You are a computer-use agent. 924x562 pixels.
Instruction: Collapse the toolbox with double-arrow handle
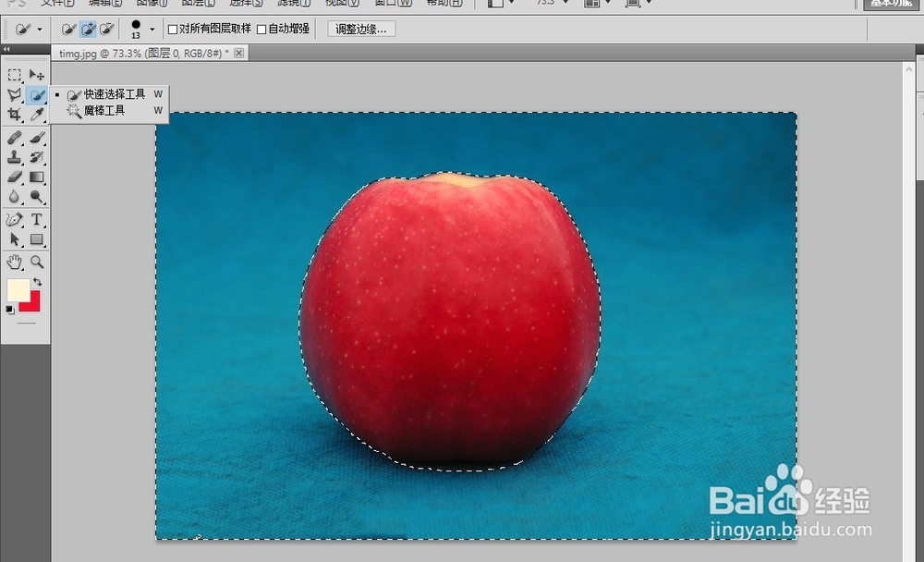[6, 49]
